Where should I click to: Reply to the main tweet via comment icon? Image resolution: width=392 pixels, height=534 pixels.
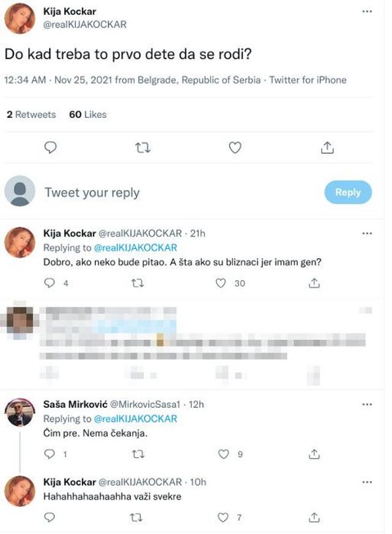[51, 147]
